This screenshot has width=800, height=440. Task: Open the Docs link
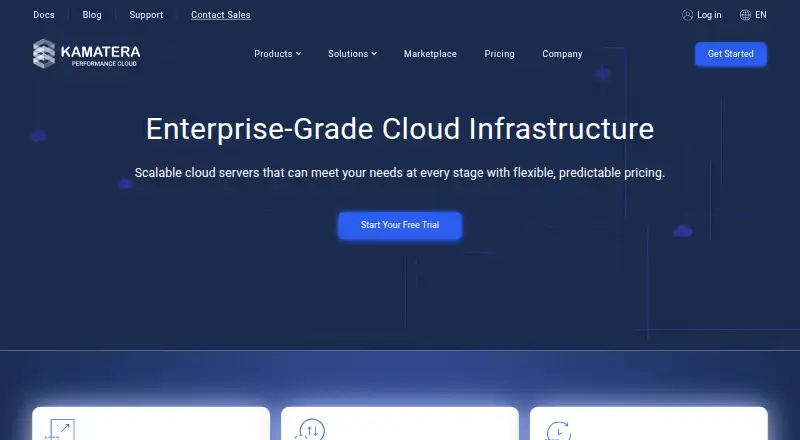pos(44,15)
